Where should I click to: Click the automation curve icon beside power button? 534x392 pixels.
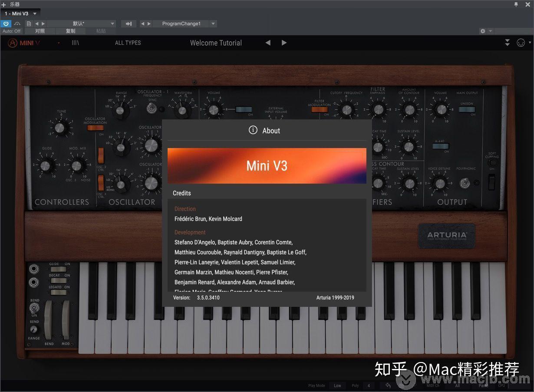coord(17,23)
